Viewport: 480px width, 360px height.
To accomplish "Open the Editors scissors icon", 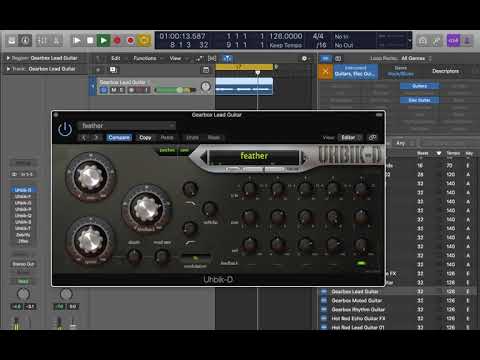I will point(56,41).
